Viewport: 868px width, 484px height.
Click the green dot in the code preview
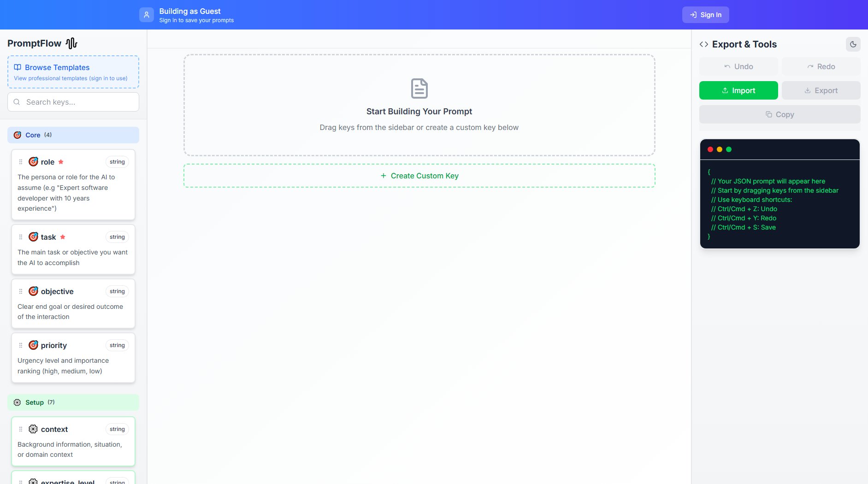[x=729, y=149]
